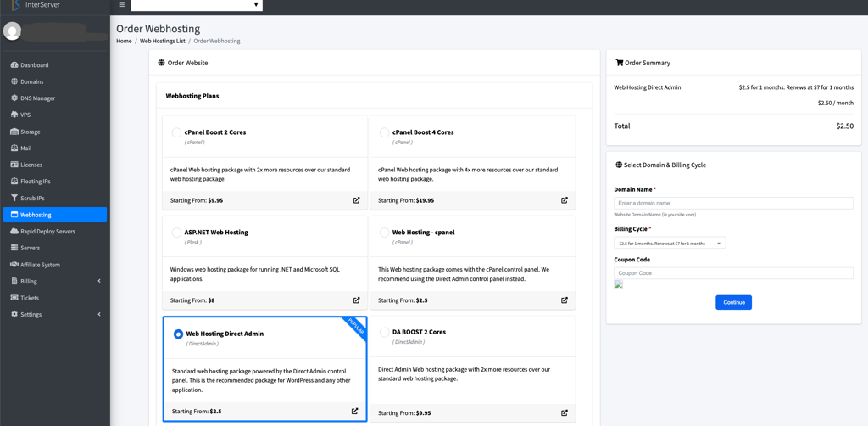868x426 pixels.
Task: Click the Order Webhosting page heading
Action: (159, 29)
